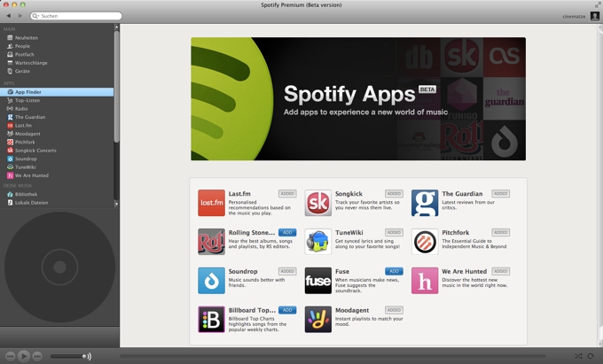603x364 pixels.
Task: Click ADDED button next to We Are Hunted
Action: 501,271
